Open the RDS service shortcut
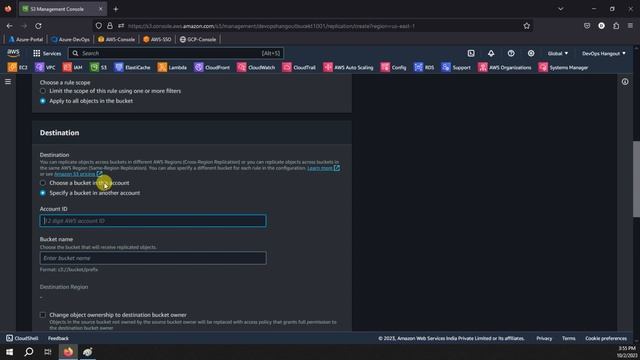The height and width of the screenshot is (360, 640). [x=424, y=67]
